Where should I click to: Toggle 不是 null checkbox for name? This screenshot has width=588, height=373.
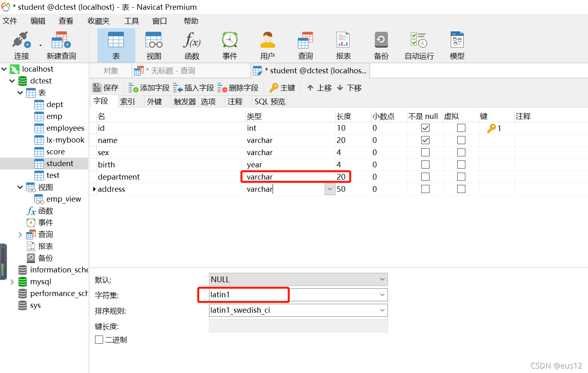(425, 140)
